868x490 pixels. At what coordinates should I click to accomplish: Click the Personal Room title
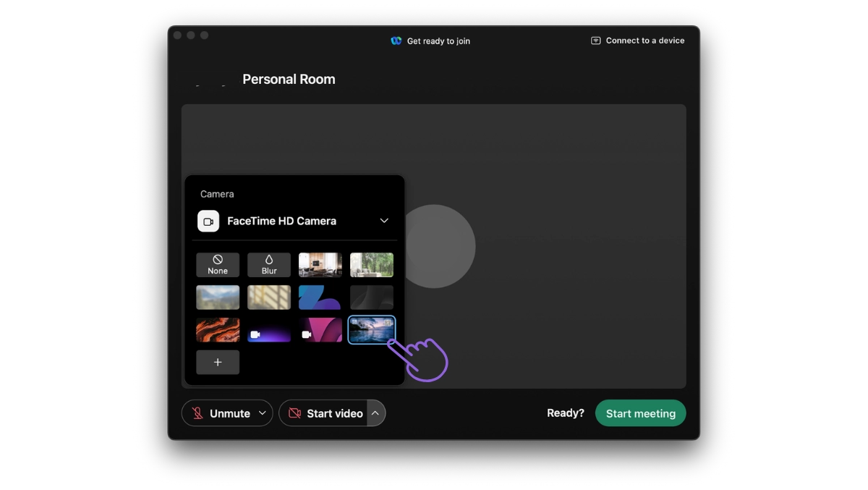pyautogui.click(x=289, y=79)
